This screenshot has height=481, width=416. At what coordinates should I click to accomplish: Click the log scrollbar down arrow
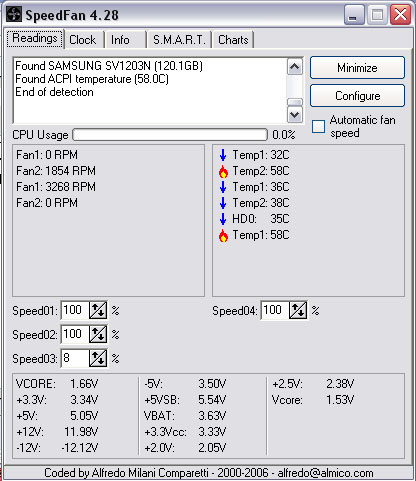pos(295,115)
